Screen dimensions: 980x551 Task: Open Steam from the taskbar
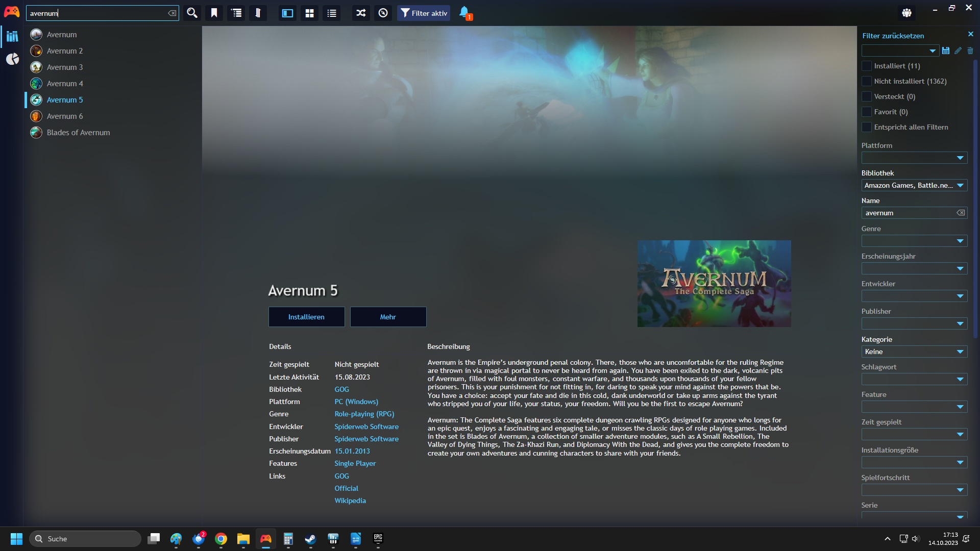[310, 539]
